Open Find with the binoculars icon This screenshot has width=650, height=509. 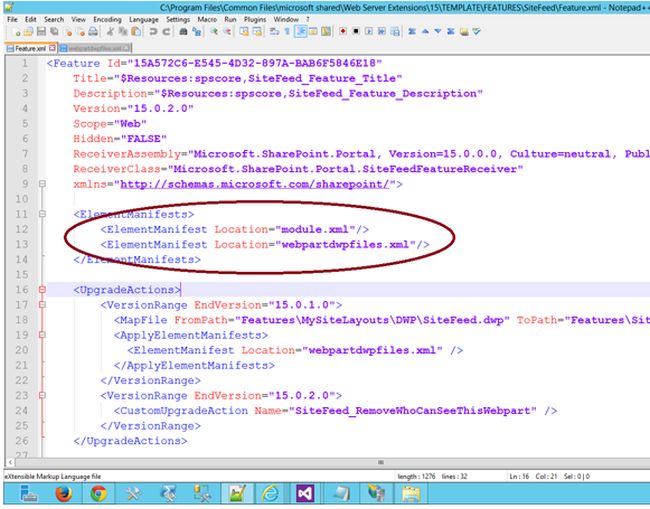[183, 32]
